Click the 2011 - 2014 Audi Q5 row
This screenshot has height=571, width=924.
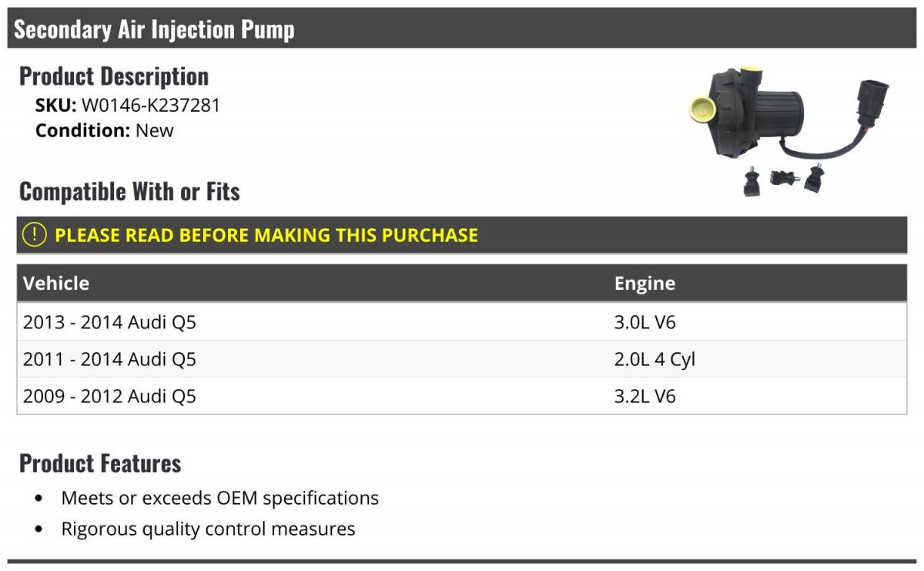point(462,359)
